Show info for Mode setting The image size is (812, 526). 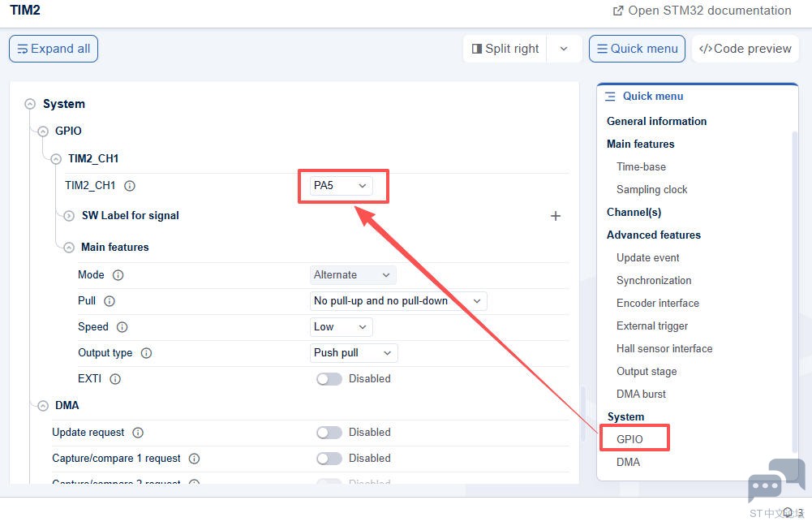118,274
